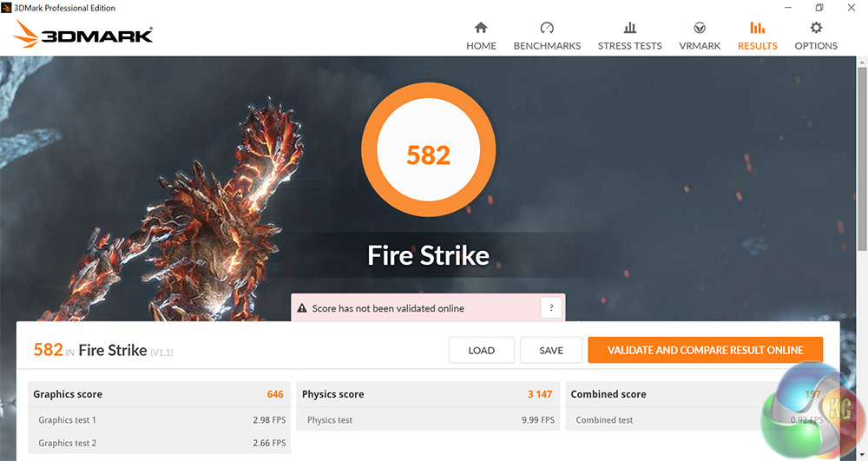Click the vertical scrollbar thumb

863,161
